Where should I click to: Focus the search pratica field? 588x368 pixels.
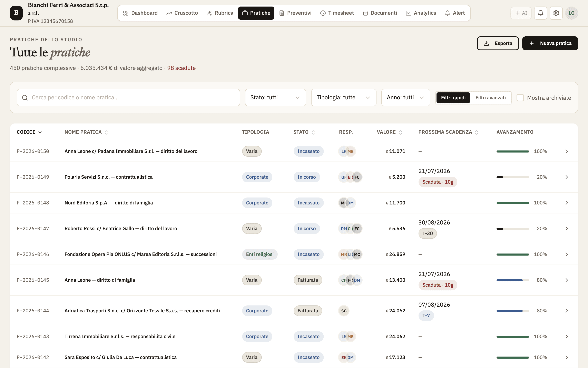coord(128,97)
